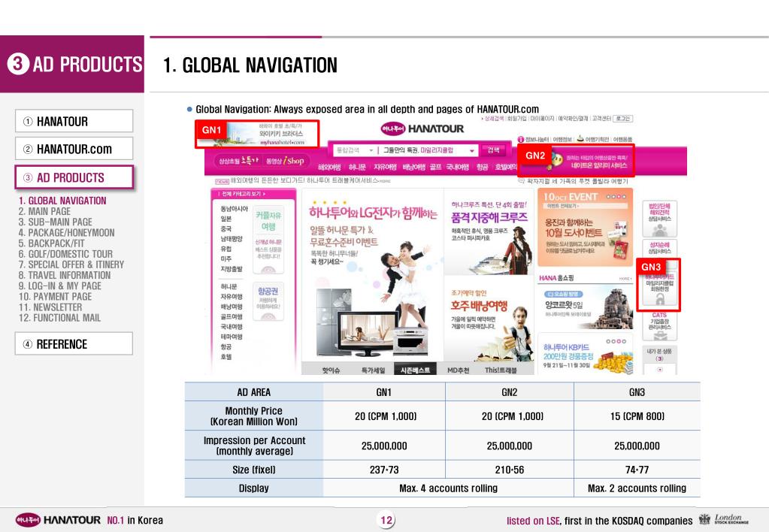769x532 pixels.
Task: Go to 1. GLOBAL NAVIGATION item
Action: click(62, 201)
